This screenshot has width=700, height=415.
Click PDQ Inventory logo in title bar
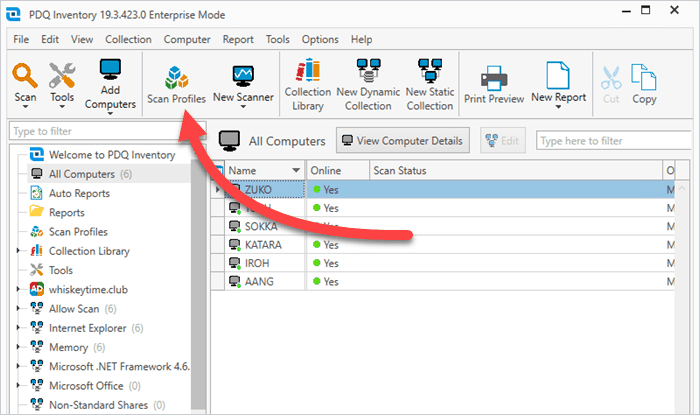[13, 14]
